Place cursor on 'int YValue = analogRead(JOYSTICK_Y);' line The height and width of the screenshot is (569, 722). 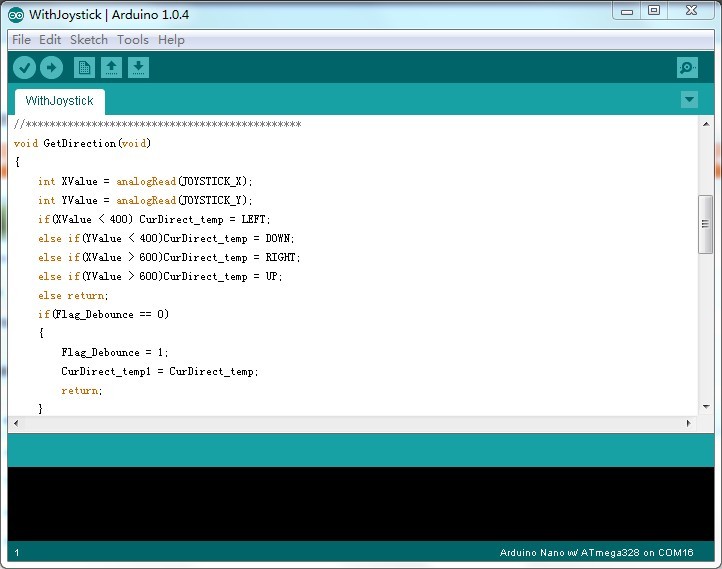tap(145, 200)
